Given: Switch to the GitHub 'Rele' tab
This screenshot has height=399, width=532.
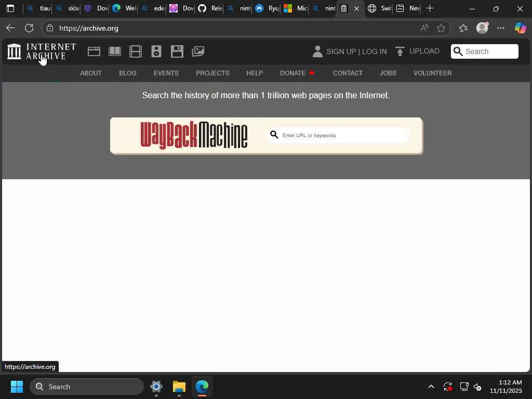Looking at the screenshot, I should [210, 8].
